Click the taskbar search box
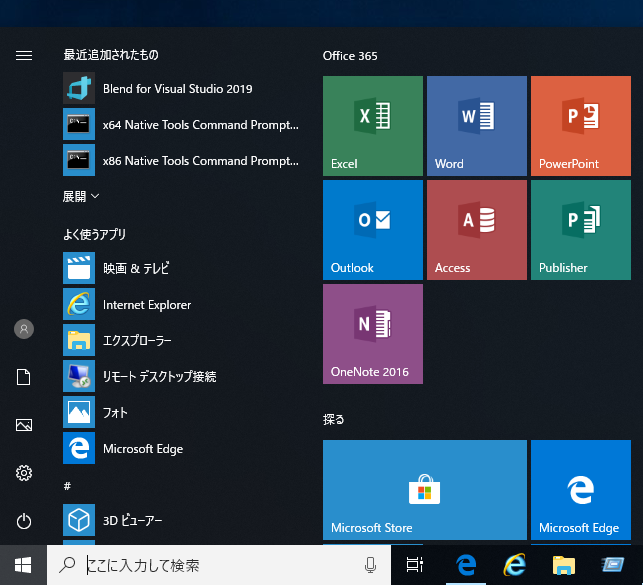Screen dimensions: 643x585 point(219,565)
